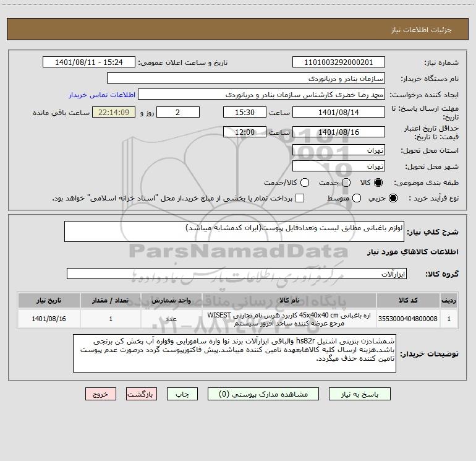Click the unit cell عدد
The image size is (476, 461).
(x=171, y=319)
